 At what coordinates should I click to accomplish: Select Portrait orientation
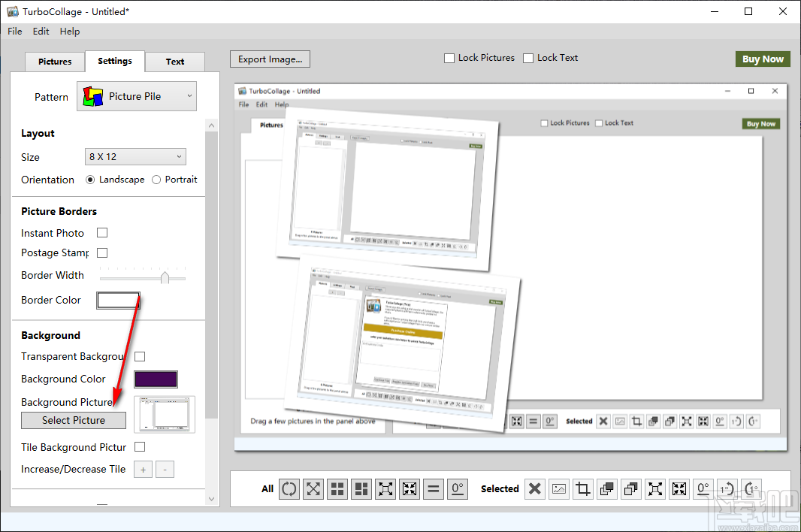point(156,180)
